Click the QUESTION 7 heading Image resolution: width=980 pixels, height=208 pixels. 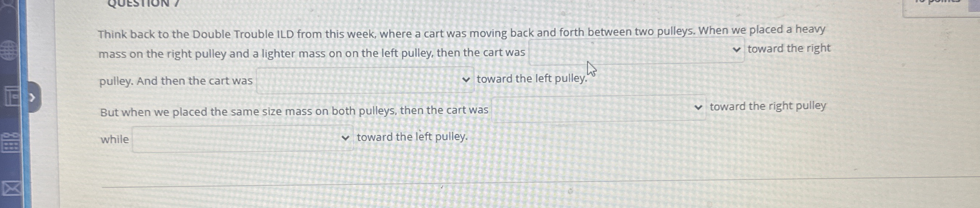(143, 4)
